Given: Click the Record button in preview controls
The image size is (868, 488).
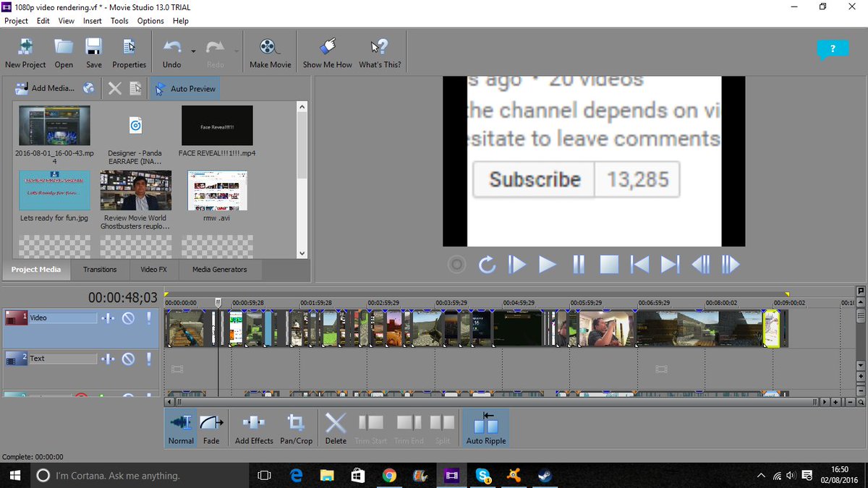Looking at the screenshot, I should (456, 265).
